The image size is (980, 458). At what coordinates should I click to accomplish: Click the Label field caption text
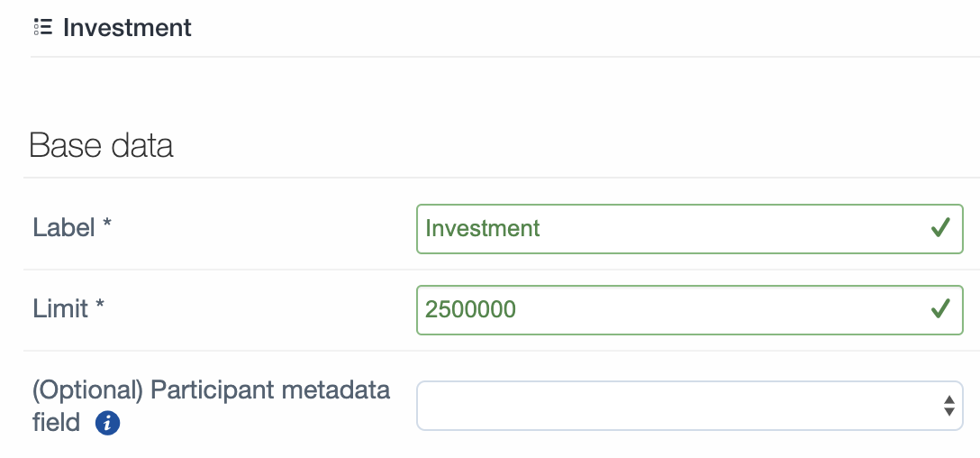pyautogui.click(x=64, y=228)
